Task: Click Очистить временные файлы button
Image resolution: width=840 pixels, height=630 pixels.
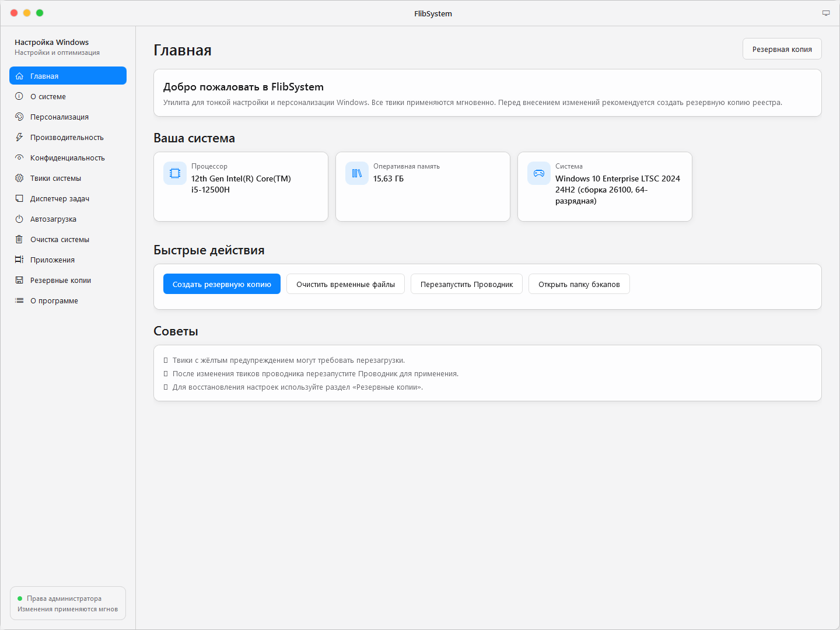Action: click(x=345, y=284)
